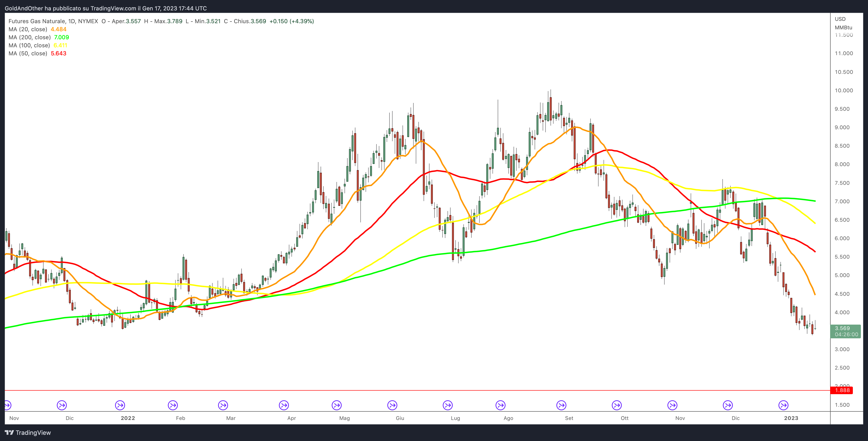Click the MMBtu unit label on price axis
This screenshot has height=441, width=868.
click(x=843, y=28)
